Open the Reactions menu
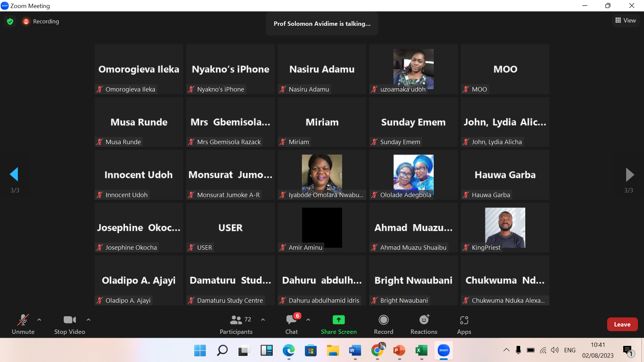 click(x=424, y=324)
